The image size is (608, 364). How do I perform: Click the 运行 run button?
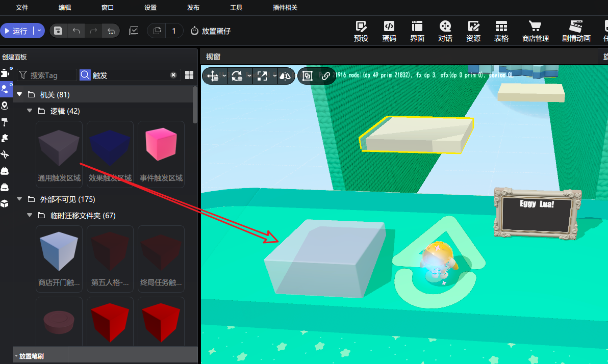tap(16, 31)
